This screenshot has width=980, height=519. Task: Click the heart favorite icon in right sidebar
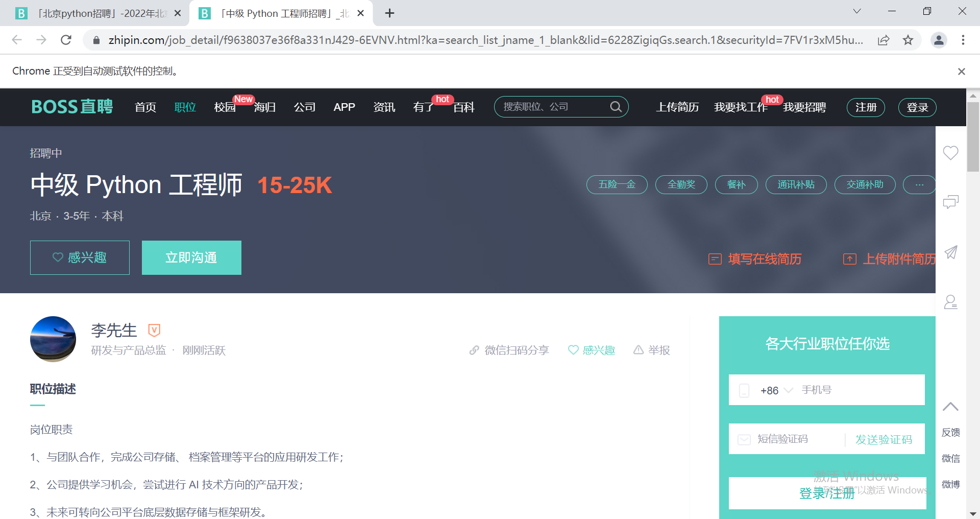tap(950, 153)
